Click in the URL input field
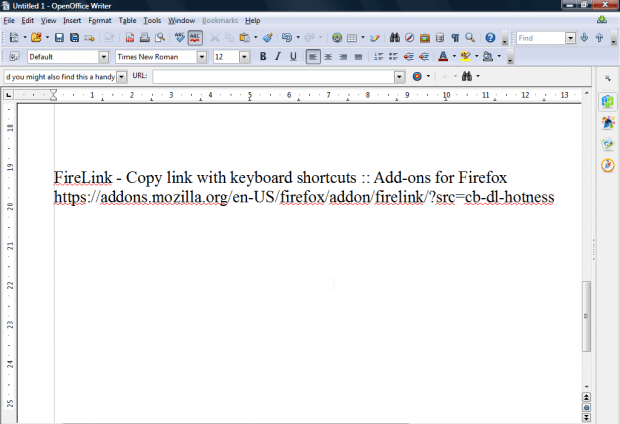The image size is (620, 424). coord(274,76)
